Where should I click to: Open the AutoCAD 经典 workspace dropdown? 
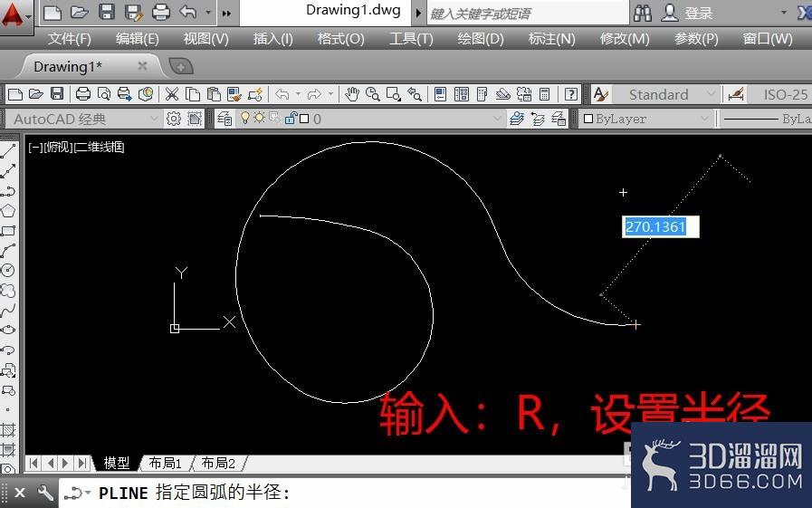154,119
